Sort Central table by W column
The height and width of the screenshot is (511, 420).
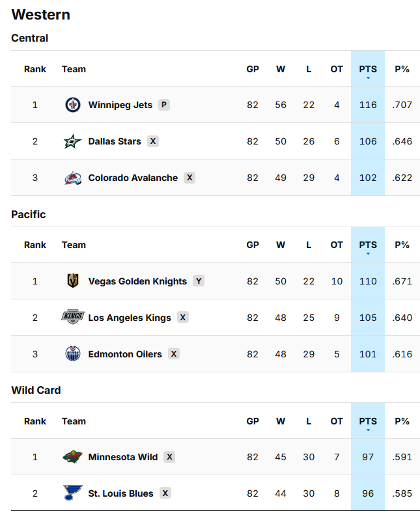coord(281,69)
